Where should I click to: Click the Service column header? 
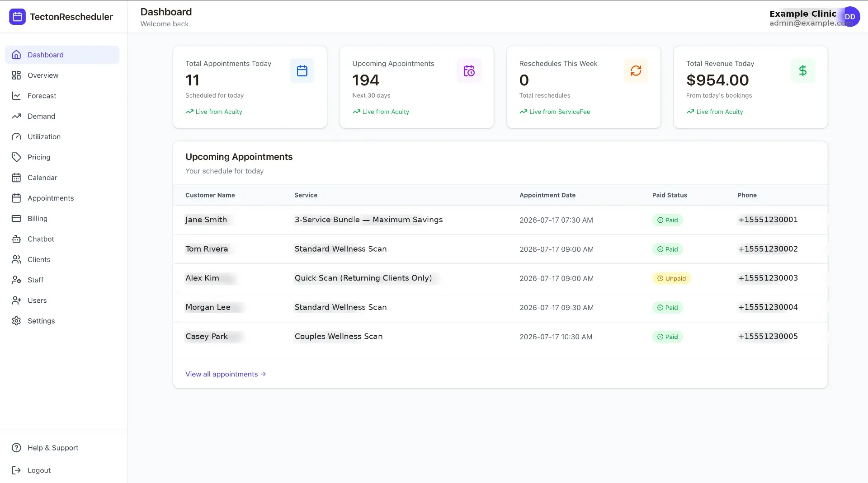coord(306,195)
